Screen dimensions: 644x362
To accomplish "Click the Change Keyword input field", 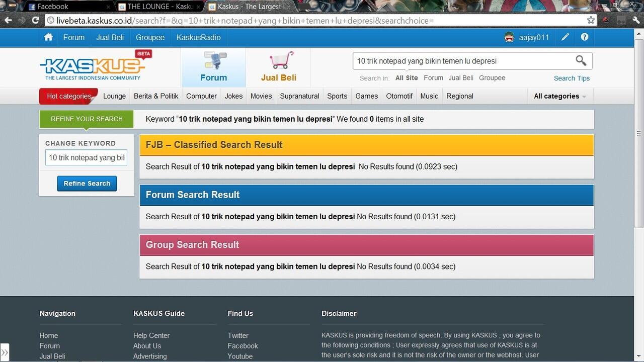I will pos(87,157).
